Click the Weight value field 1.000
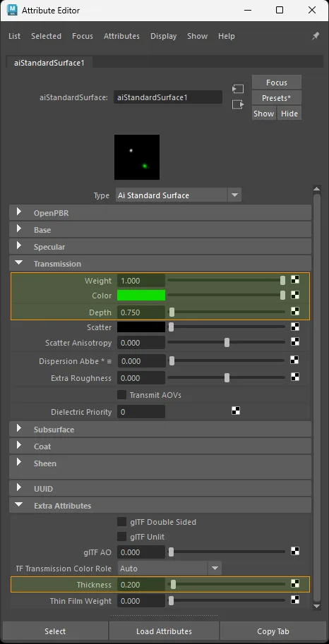Viewport: 329px width, 644px height. 141,281
